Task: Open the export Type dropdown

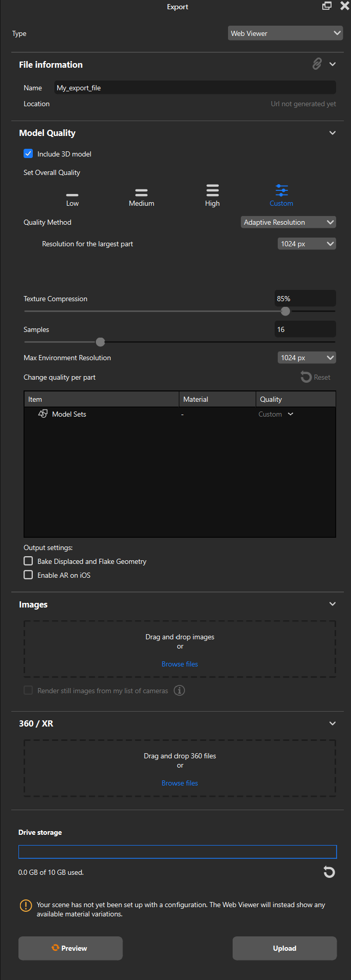Action: [x=285, y=33]
